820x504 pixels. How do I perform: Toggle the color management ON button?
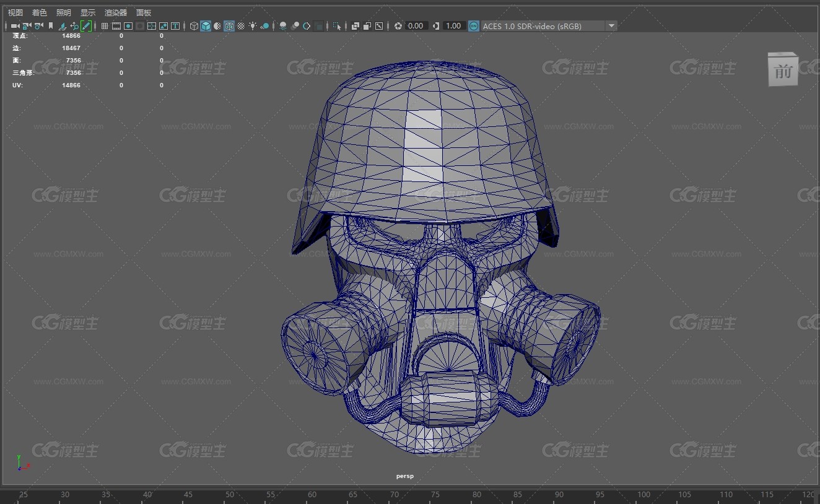[474, 26]
